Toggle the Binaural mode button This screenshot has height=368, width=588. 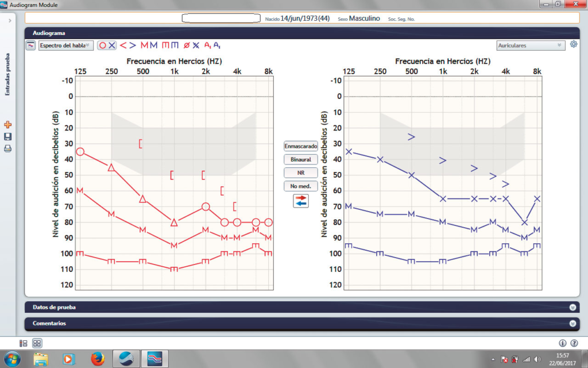(x=301, y=159)
